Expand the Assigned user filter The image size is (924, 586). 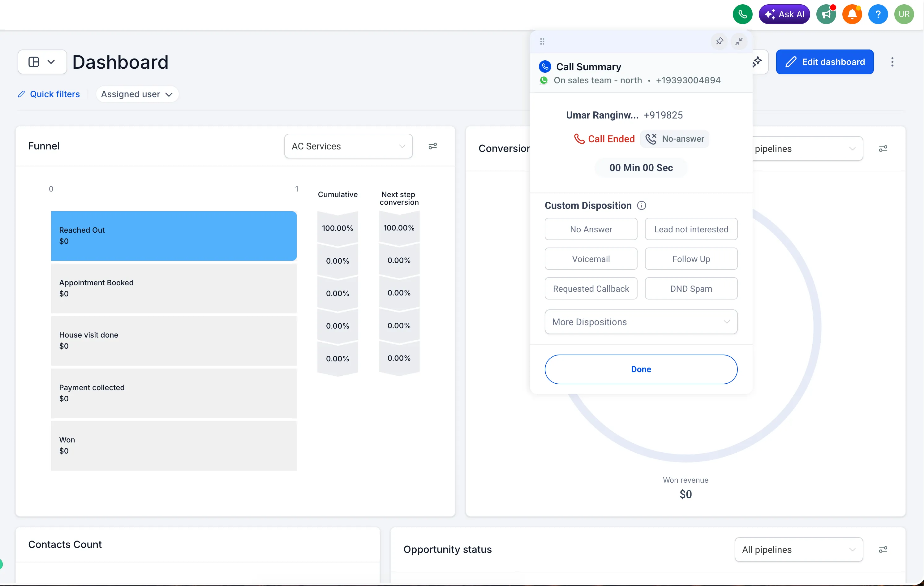coord(137,94)
